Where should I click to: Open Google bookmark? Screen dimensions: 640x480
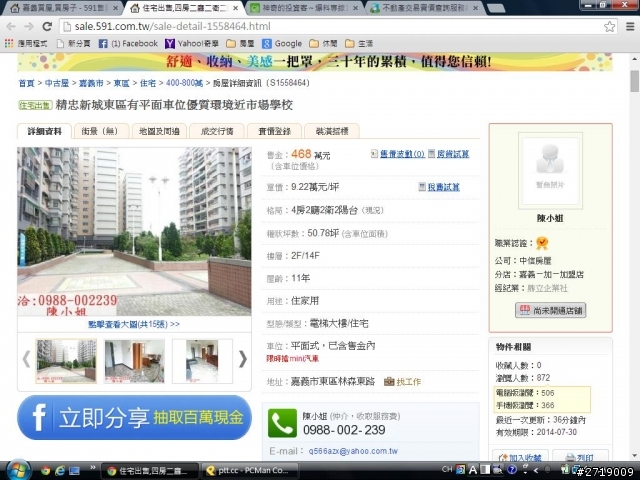click(282, 43)
